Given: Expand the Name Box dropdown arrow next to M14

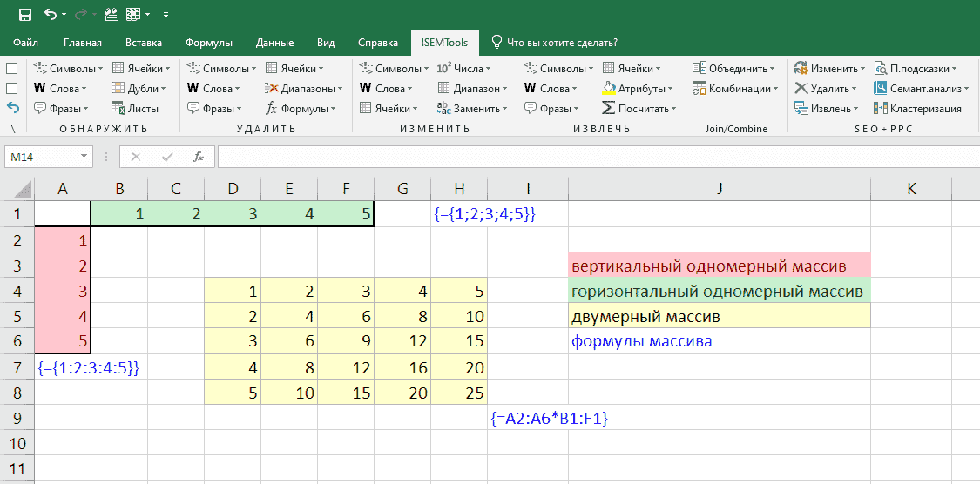Looking at the screenshot, I should (x=84, y=157).
